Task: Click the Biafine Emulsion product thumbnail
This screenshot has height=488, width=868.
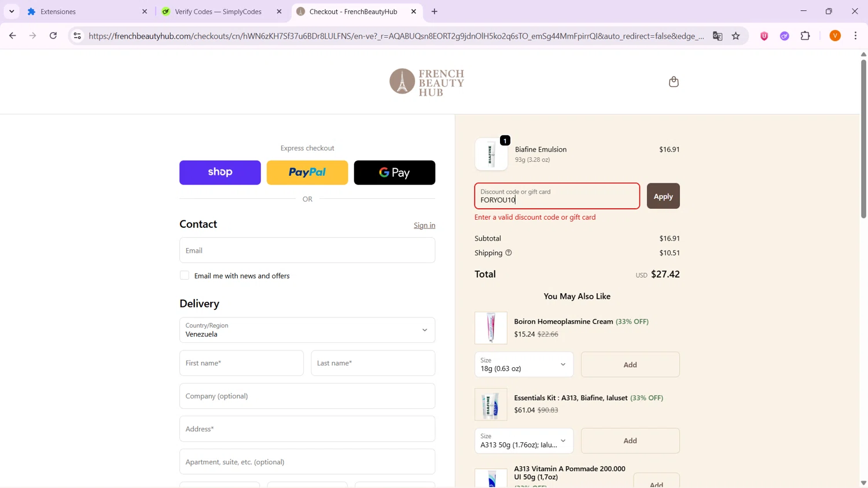Action: pos(491,154)
